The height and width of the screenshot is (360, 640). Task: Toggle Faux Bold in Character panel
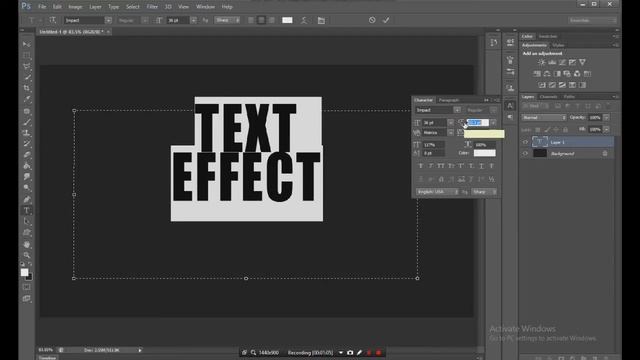(x=421, y=166)
